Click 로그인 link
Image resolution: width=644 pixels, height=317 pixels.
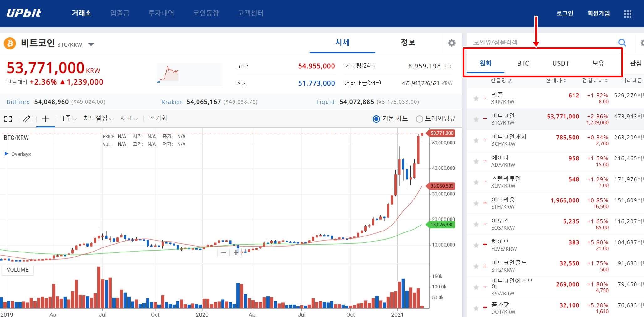pyautogui.click(x=565, y=13)
